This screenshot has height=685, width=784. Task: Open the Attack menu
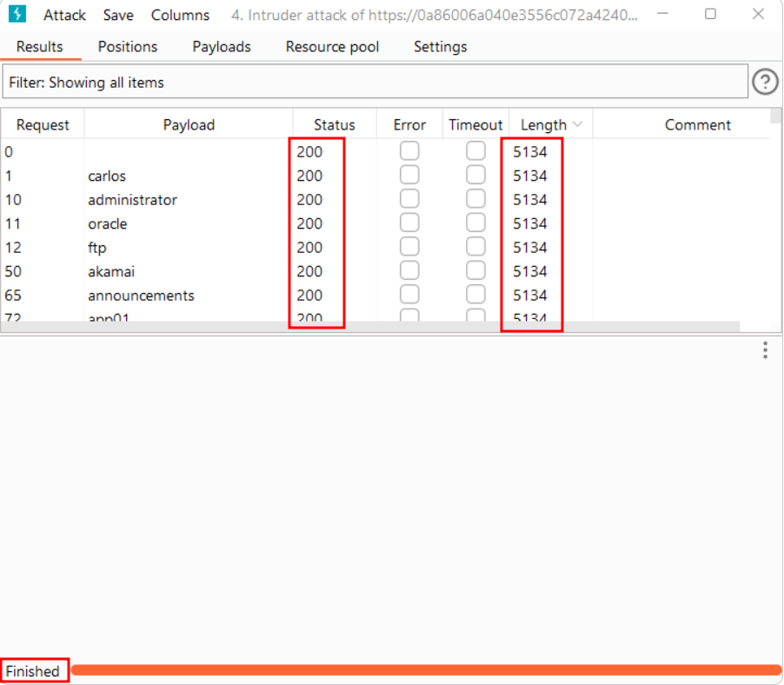[x=64, y=15]
